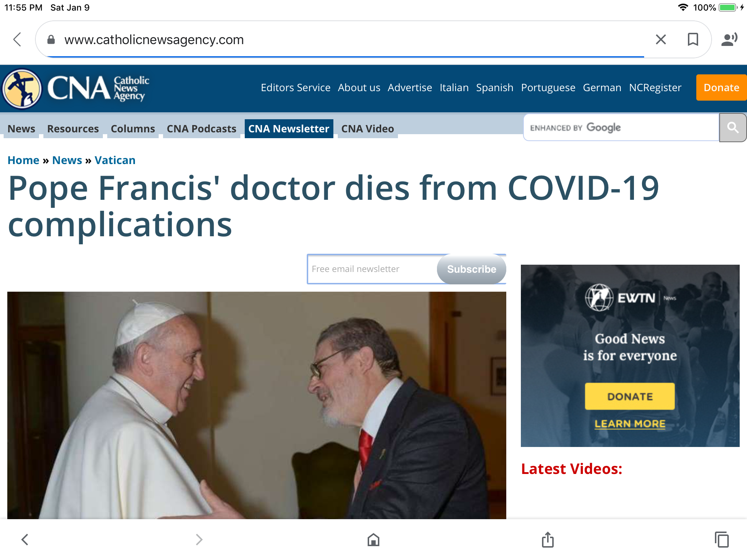Click Learn More in the EWTN ad
The image size is (747, 560).
630,424
